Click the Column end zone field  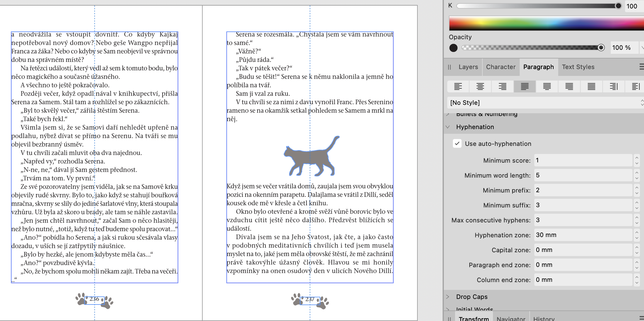coord(583,280)
